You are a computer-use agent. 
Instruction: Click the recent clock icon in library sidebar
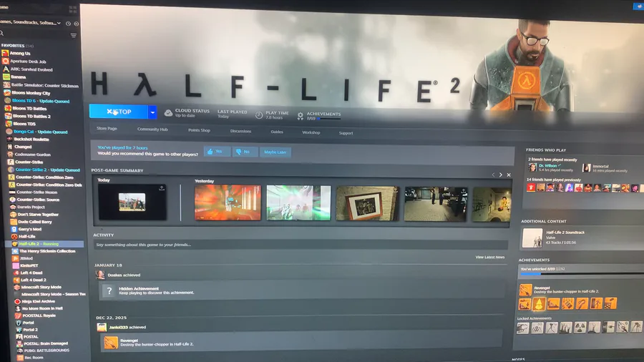point(68,24)
